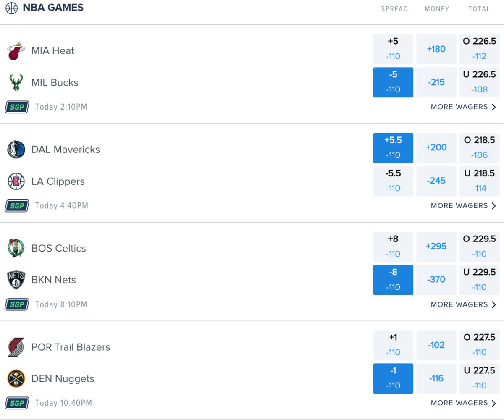Select MIA Heat +180 moneyline
This screenshot has width=504, height=420.
pyautogui.click(x=436, y=49)
